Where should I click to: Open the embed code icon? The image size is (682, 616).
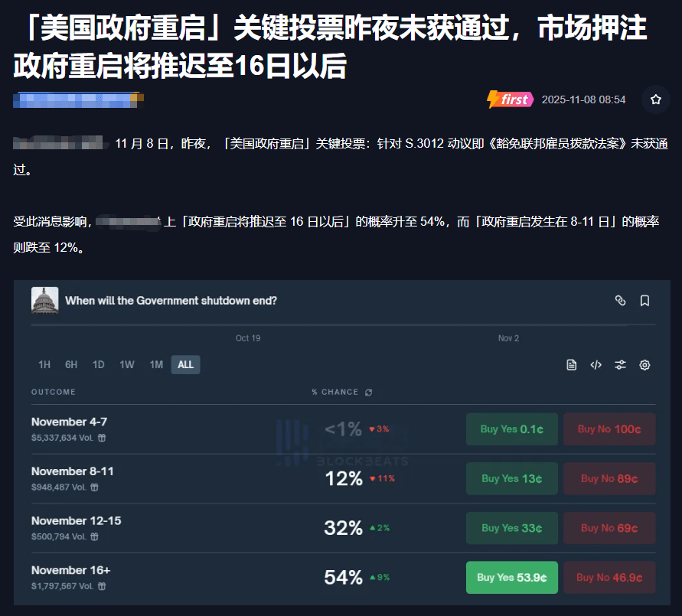point(596,365)
